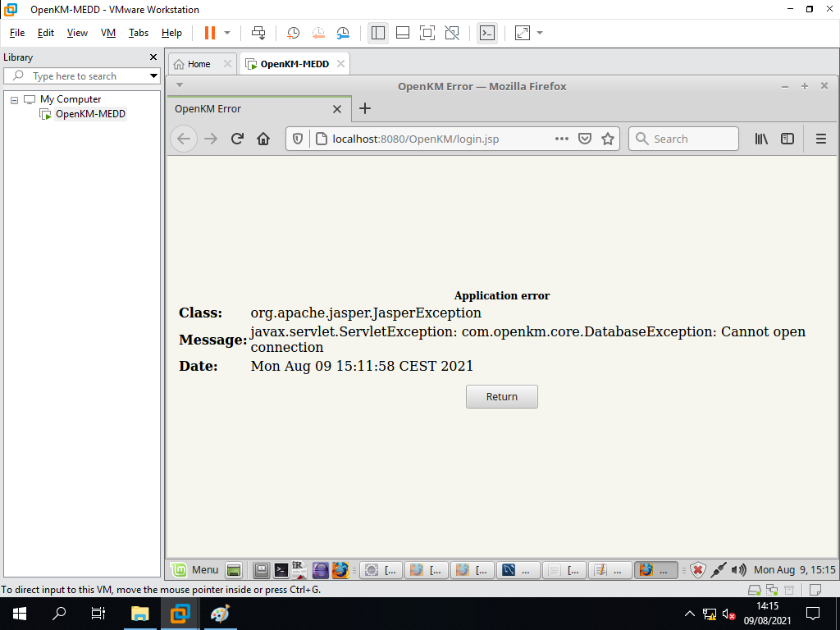Reload the Firefox page
840x630 pixels.
[x=237, y=139]
